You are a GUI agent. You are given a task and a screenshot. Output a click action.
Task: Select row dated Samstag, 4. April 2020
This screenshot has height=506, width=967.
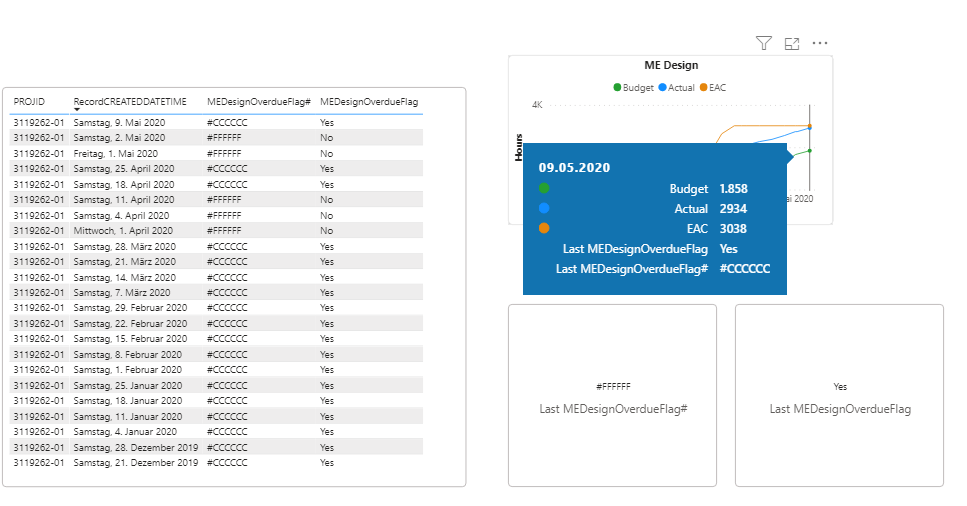coord(216,215)
